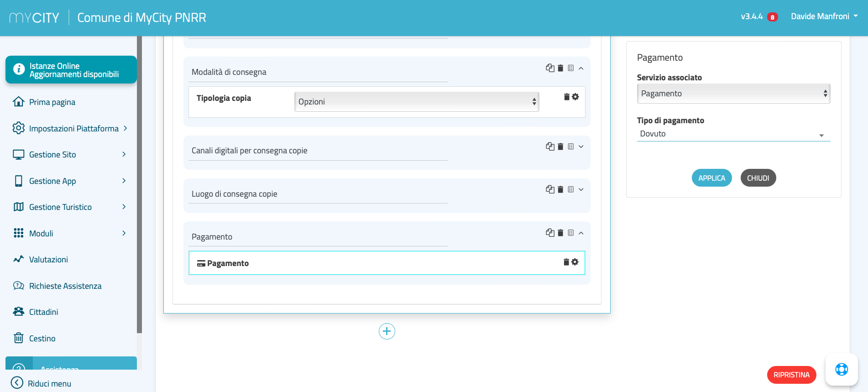This screenshot has height=392, width=868.
Task: Delete the Canali digitali per consegna copie section
Action: 560,146
